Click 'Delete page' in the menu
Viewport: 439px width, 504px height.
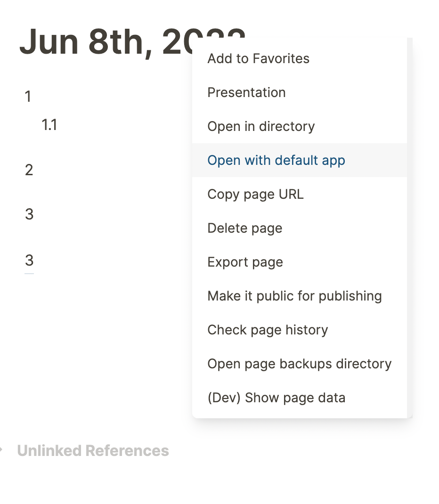click(244, 228)
